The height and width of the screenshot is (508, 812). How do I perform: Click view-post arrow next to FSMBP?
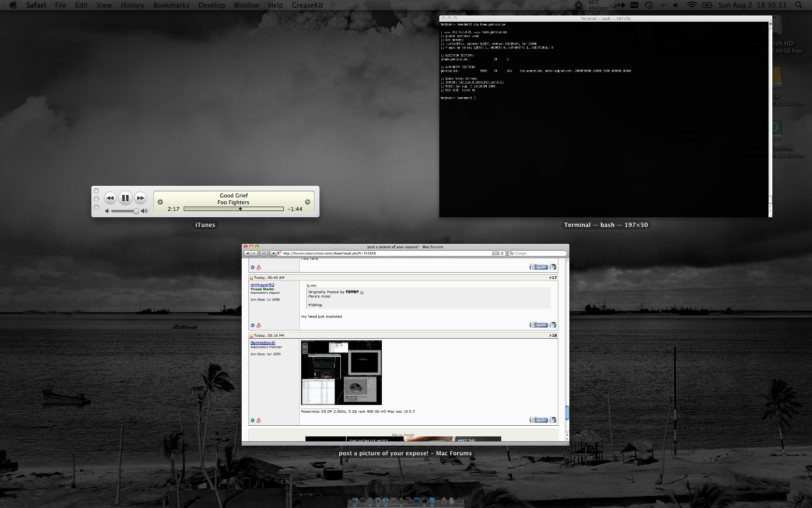point(362,292)
